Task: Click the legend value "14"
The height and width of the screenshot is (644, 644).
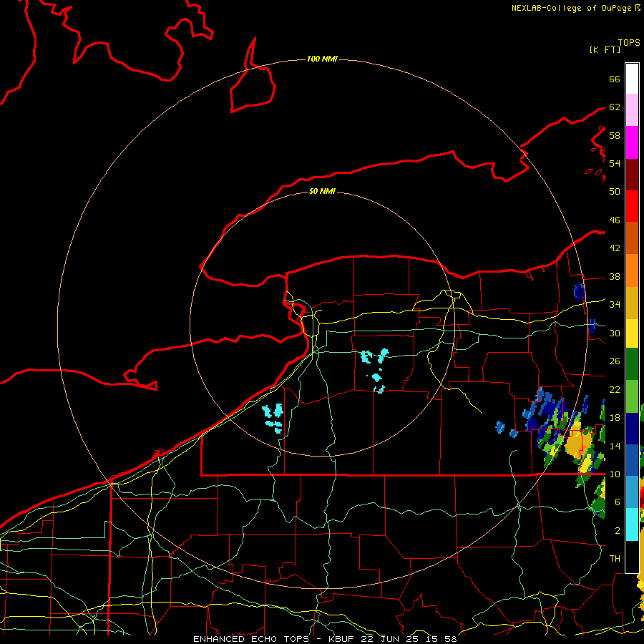Action: point(615,446)
